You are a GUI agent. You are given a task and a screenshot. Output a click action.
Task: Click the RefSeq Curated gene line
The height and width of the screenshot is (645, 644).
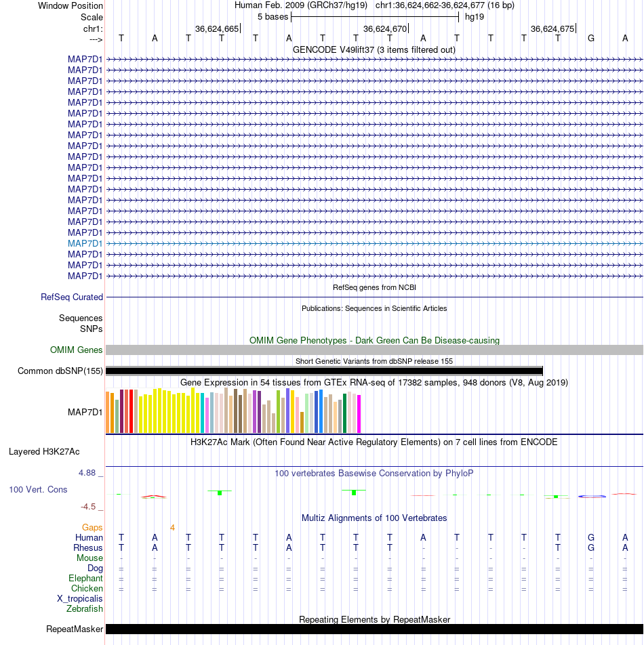374,297
